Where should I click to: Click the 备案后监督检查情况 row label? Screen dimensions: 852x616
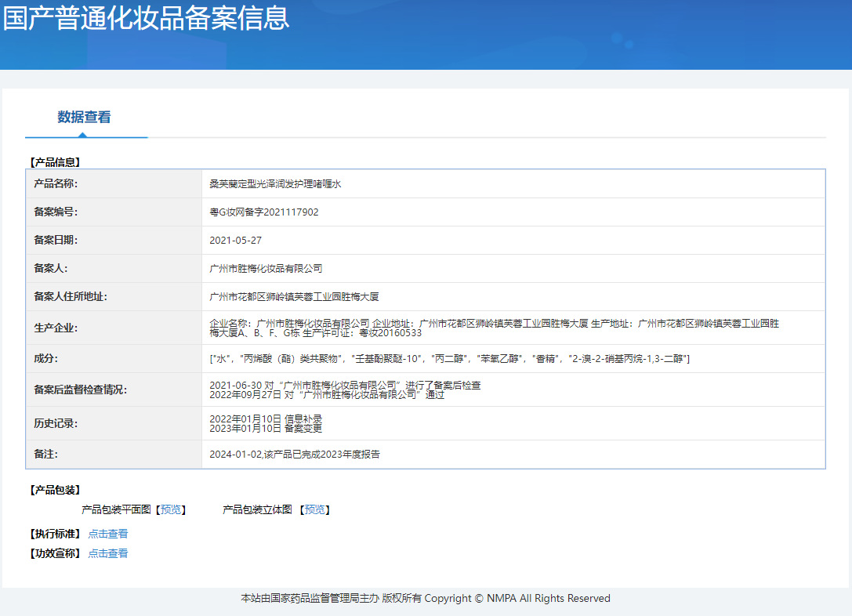tap(81, 390)
